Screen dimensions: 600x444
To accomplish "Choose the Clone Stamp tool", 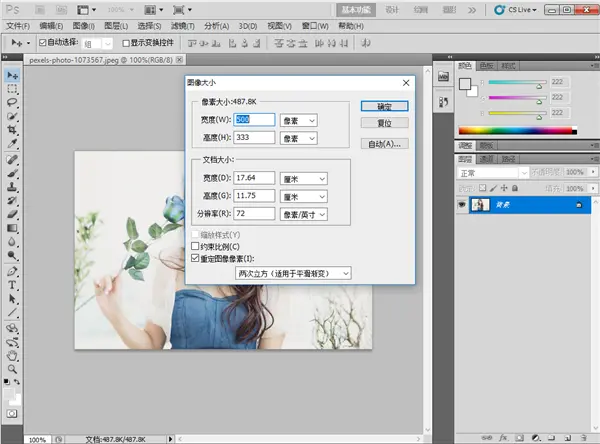I will click(12, 187).
